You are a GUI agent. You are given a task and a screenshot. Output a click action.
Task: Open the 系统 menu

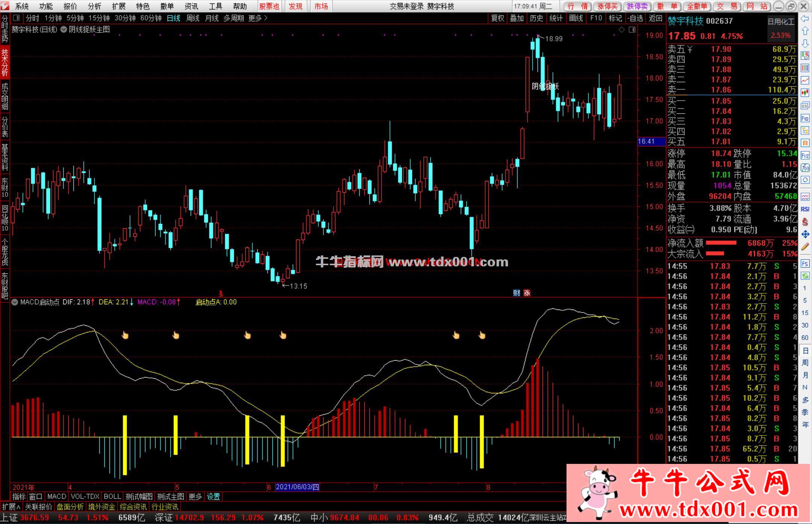point(22,6)
